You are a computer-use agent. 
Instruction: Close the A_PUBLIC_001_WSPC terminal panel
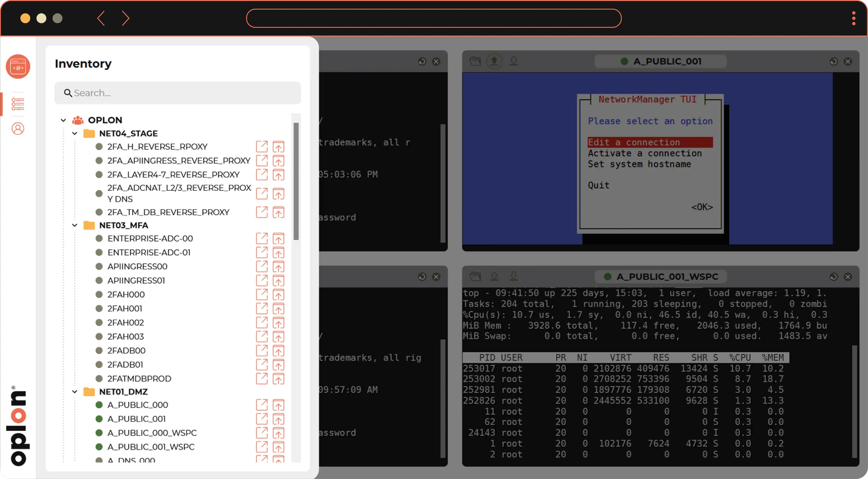[847, 277]
